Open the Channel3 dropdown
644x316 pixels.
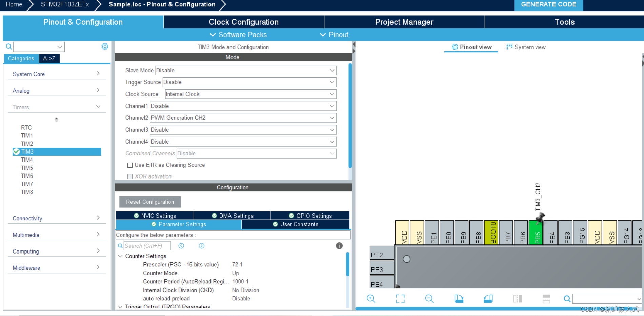[243, 130]
